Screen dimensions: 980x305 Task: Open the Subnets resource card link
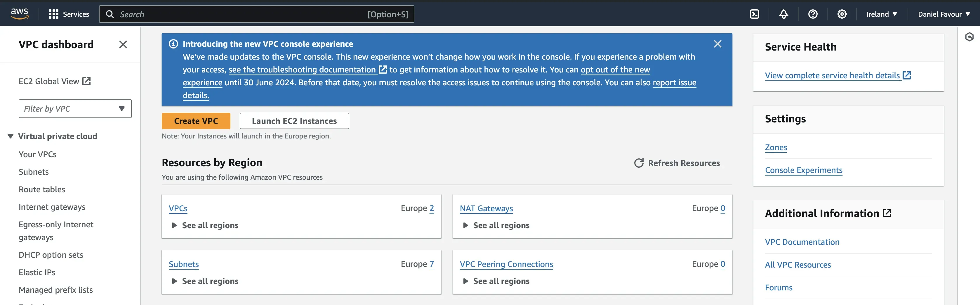pyautogui.click(x=184, y=264)
